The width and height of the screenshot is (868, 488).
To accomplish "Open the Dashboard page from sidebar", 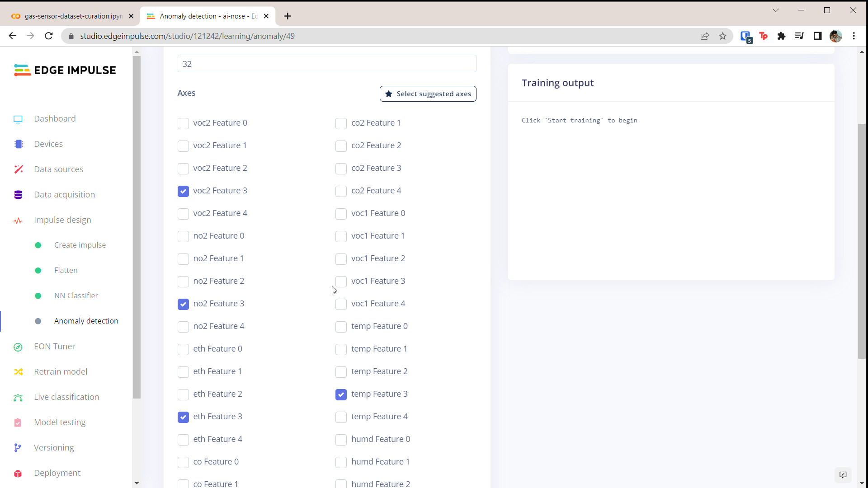I will [54, 118].
